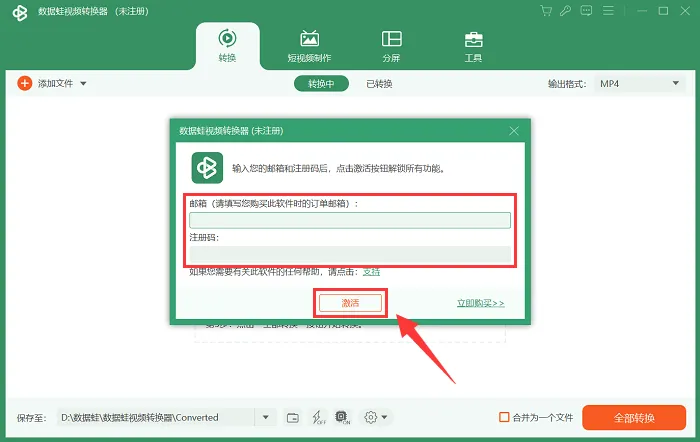Switch to the 转换 tab
Image resolution: width=700 pixels, height=442 pixels.
(x=227, y=46)
